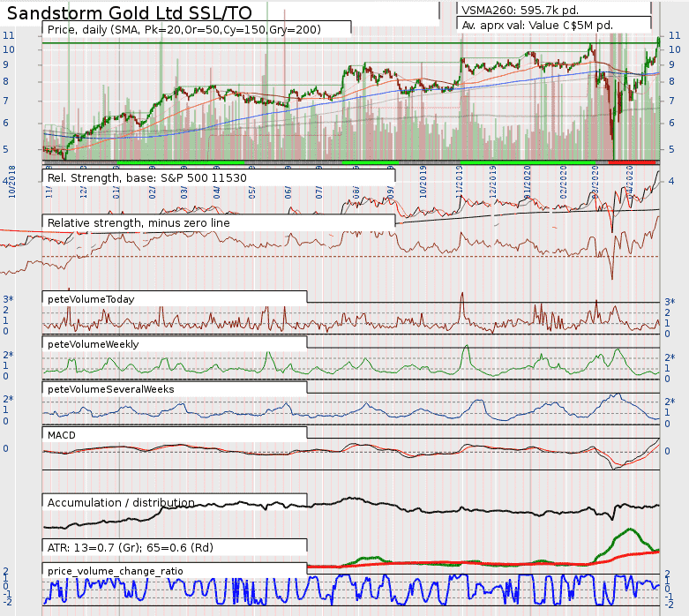Click the green ATR line's peak hump
Screen dimensions: 689x616
(629, 530)
